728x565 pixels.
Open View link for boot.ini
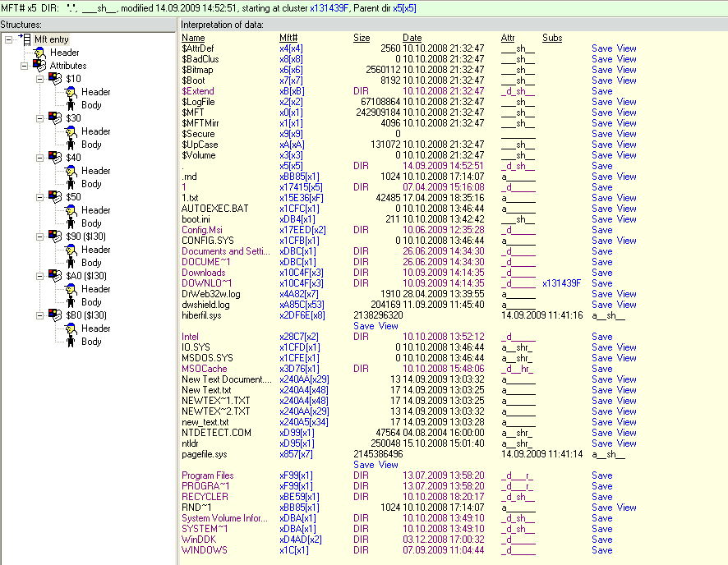(626, 219)
